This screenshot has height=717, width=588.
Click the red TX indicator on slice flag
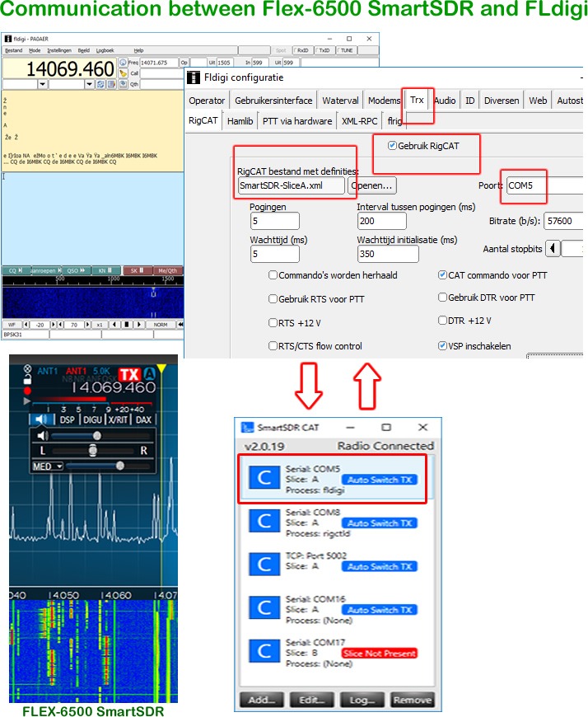point(129,374)
